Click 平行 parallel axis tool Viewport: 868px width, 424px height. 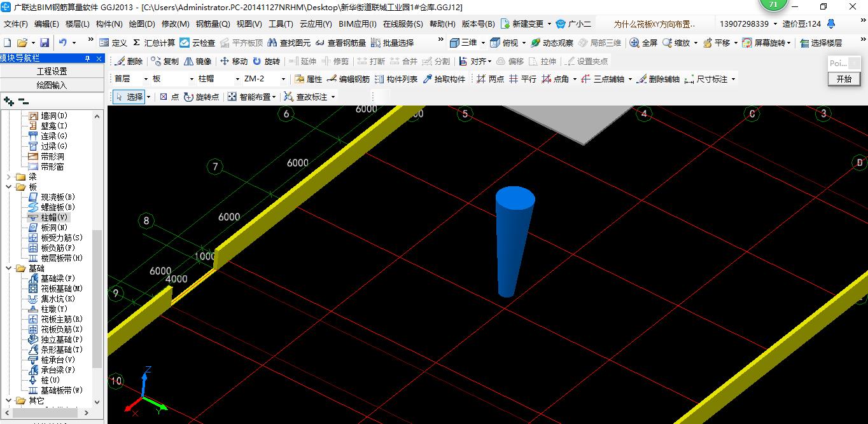pyautogui.click(x=522, y=79)
